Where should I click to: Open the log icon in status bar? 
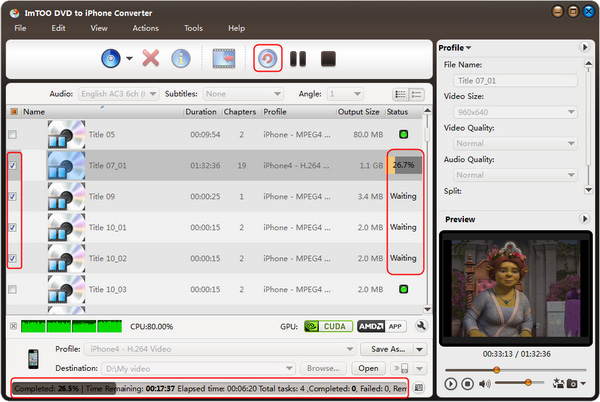[x=419, y=387]
